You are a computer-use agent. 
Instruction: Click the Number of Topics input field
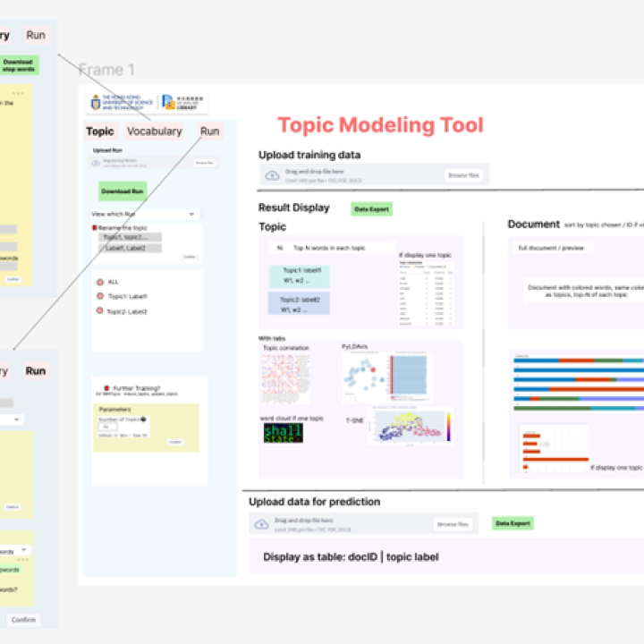pyautogui.click(x=108, y=428)
